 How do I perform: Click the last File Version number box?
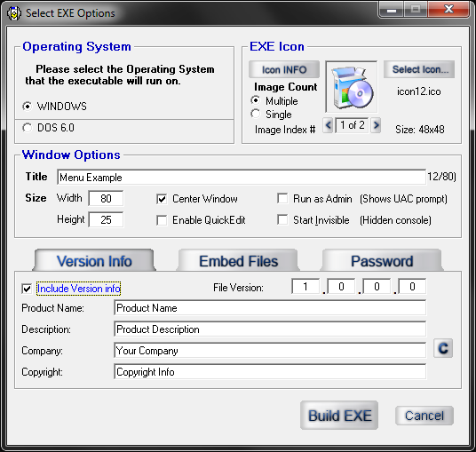point(412,286)
